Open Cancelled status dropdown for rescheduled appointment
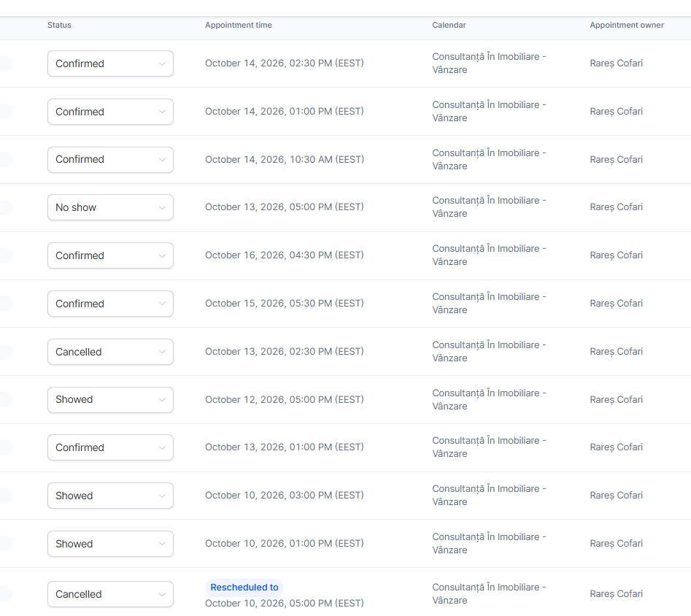This screenshot has height=616, width=691. (110, 594)
